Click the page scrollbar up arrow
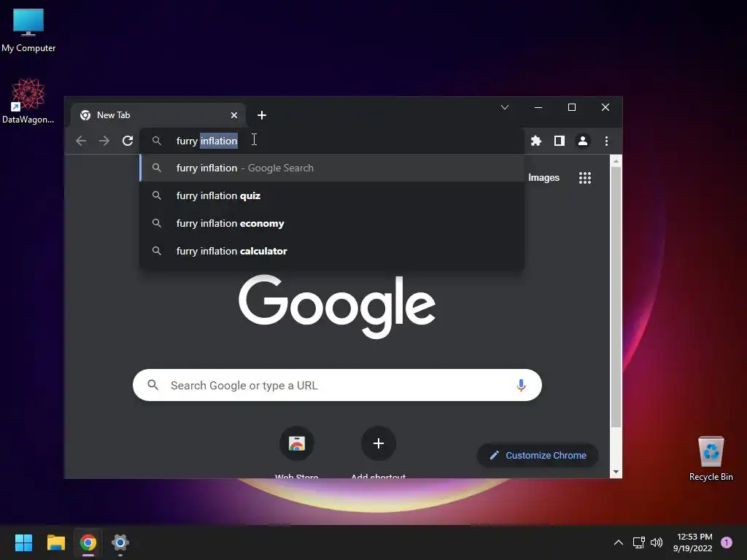Image resolution: width=747 pixels, height=560 pixels. pyautogui.click(x=616, y=161)
